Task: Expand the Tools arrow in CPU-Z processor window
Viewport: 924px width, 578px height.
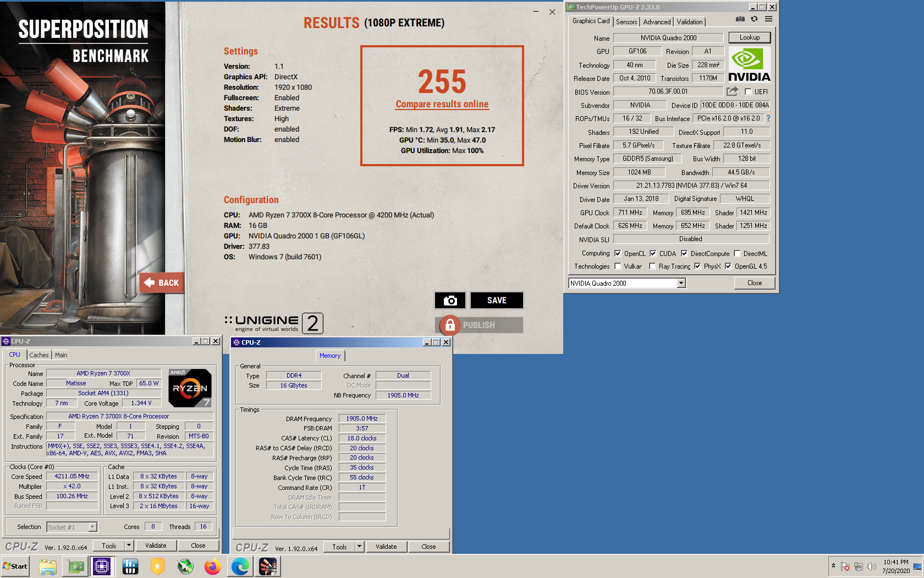Action: tap(129, 546)
